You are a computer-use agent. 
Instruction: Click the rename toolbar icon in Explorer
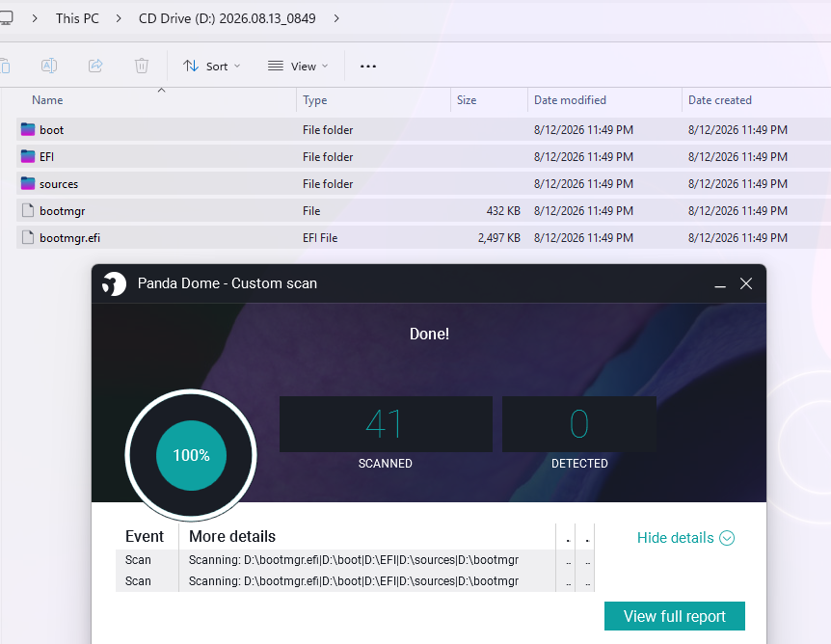tap(49, 66)
